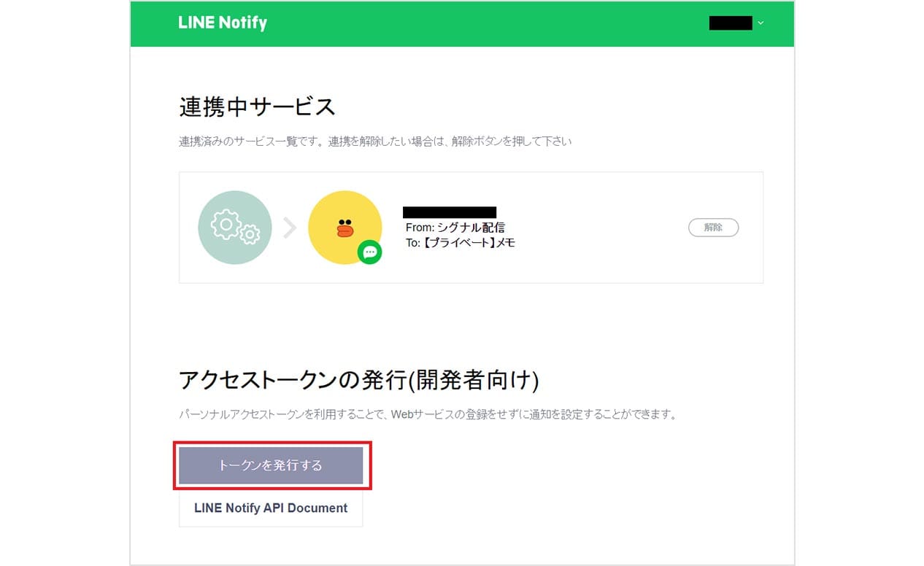924x566 pixels.
Task: Click the トークンを発行する button
Action: (x=271, y=465)
